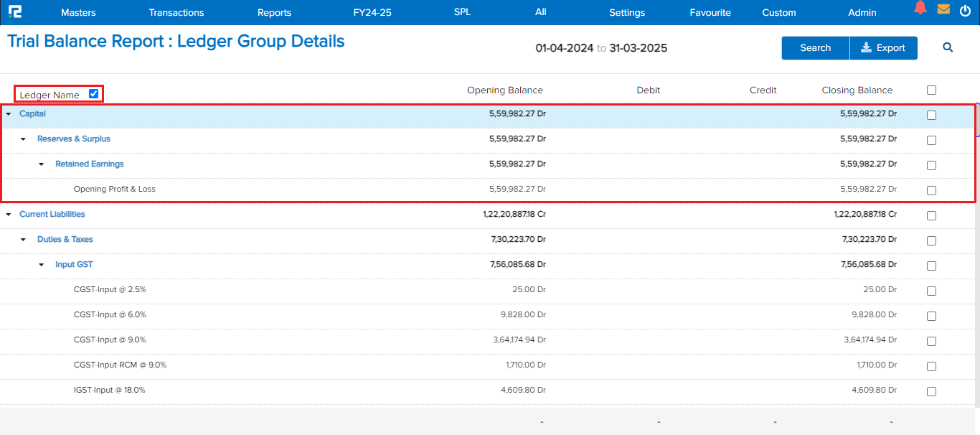Collapse the Reserves & Surplus arrow
This screenshot has height=435, width=980.
pos(23,139)
